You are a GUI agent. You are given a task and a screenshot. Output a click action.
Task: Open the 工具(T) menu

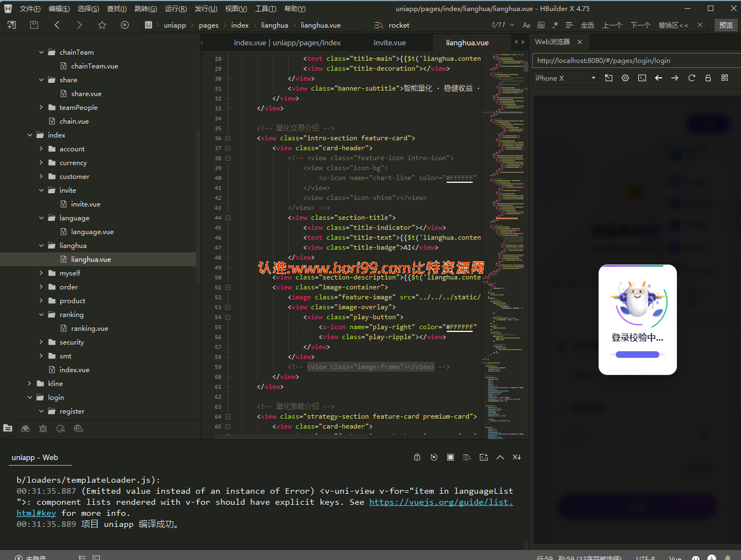click(266, 9)
